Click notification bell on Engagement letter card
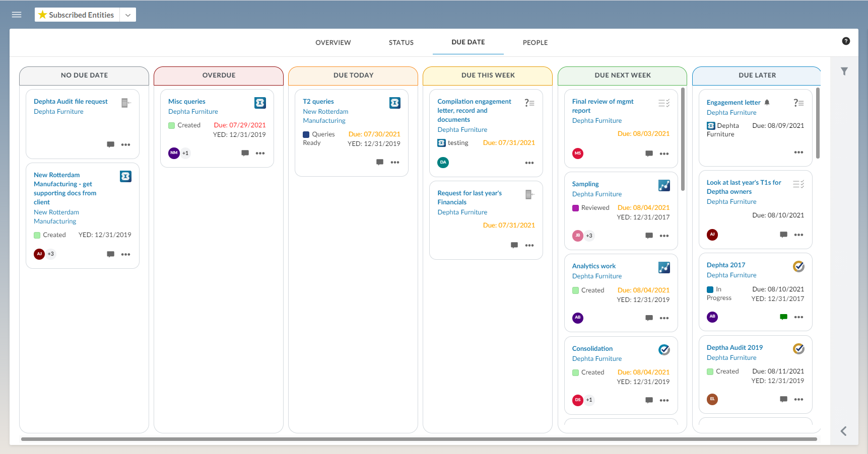The height and width of the screenshot is (454, 868). [767, 102]
